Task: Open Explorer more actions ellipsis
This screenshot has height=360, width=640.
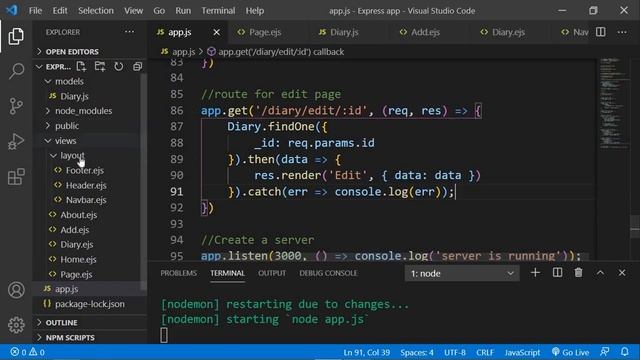Action: pyautogui.click(x=129, y=32)
